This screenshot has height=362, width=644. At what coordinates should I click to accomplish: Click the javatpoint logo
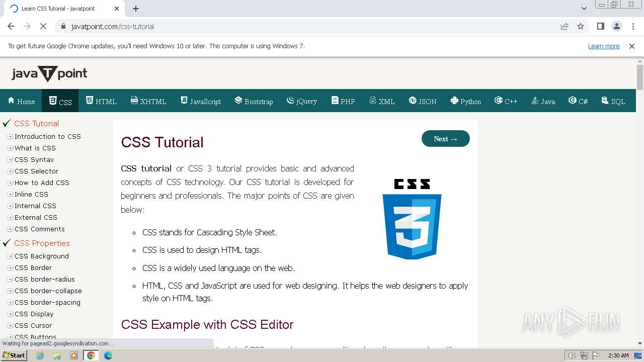pos(49,74)
